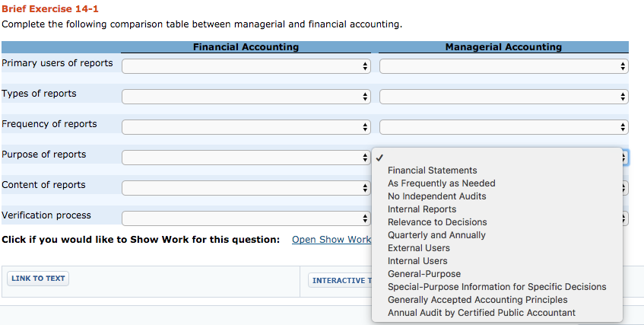The image size is (644, 325).
Task: Open Financial Accounting Verification process dropdown
Action: 246,218
